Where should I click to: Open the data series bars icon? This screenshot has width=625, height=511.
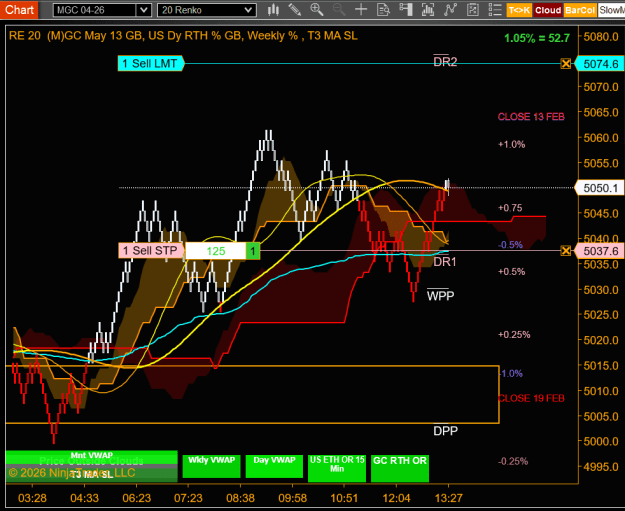tap(428, 10)
